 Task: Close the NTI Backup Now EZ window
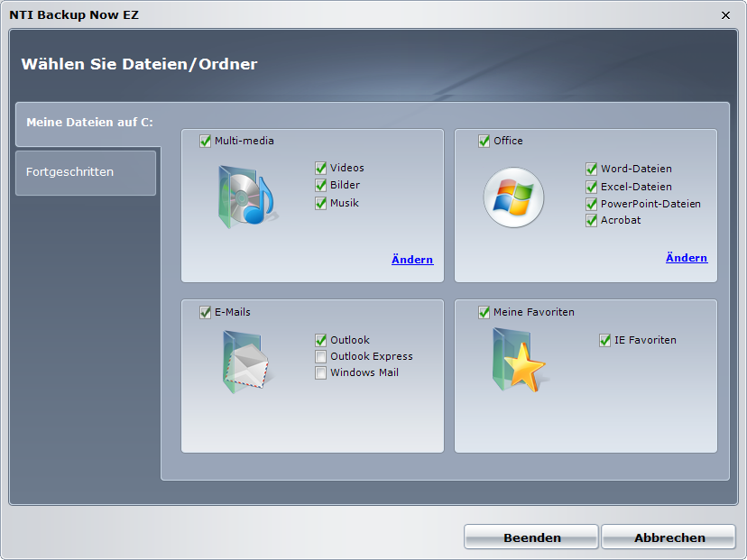[725, 15]
